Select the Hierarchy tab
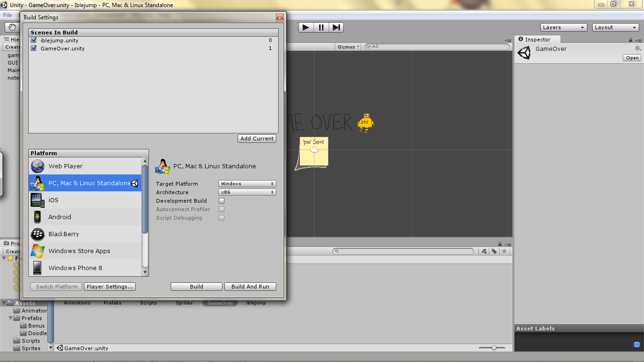Viewport: 644px width, 362px height. (11, 40)
